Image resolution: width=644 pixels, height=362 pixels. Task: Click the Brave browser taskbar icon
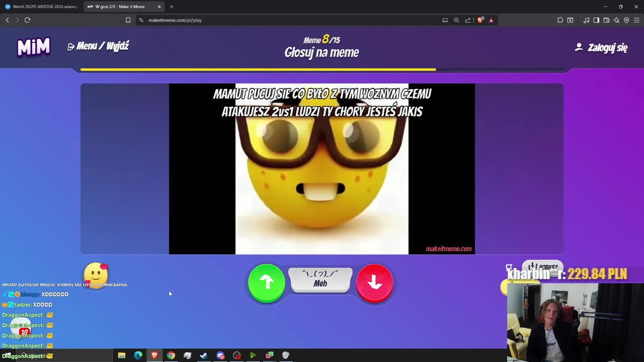pyautogui.click(x=154, y=355)
